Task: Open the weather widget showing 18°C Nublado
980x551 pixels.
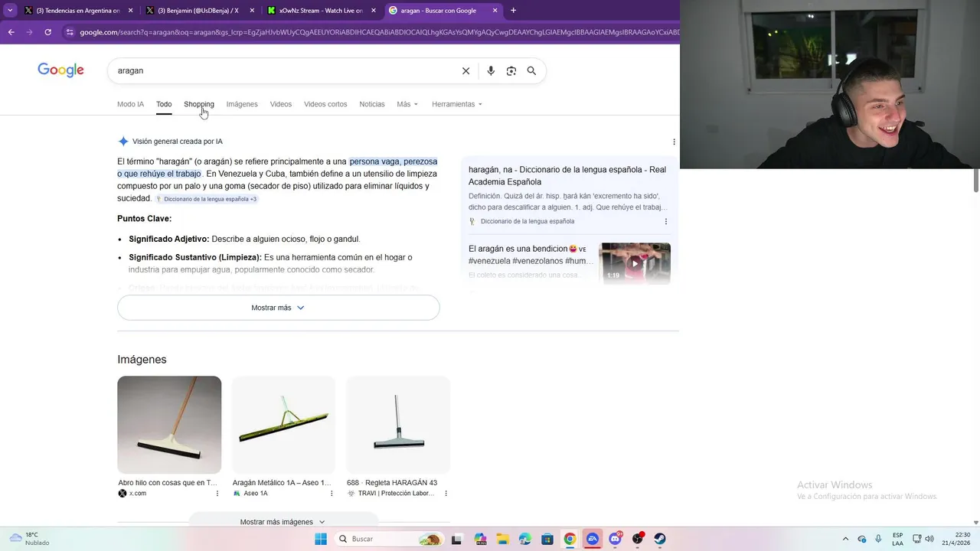Action: click(x=29, y=539)
